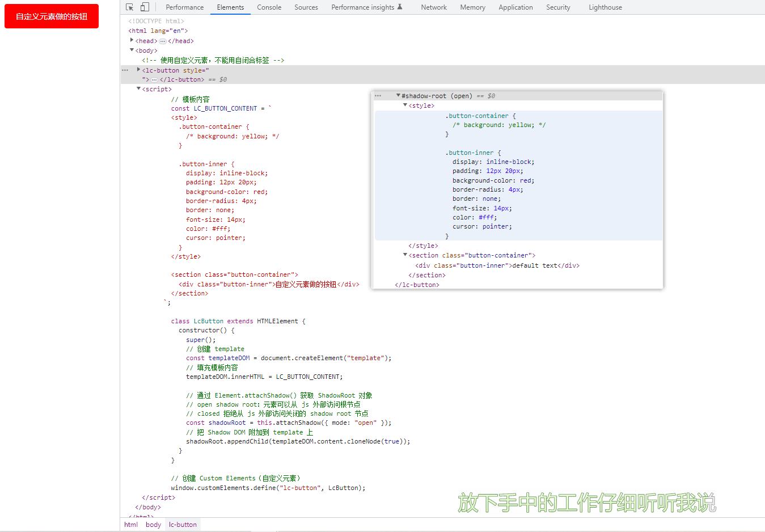
Task: Select closing </section> row in popup
Action: (x=427, y=276)
